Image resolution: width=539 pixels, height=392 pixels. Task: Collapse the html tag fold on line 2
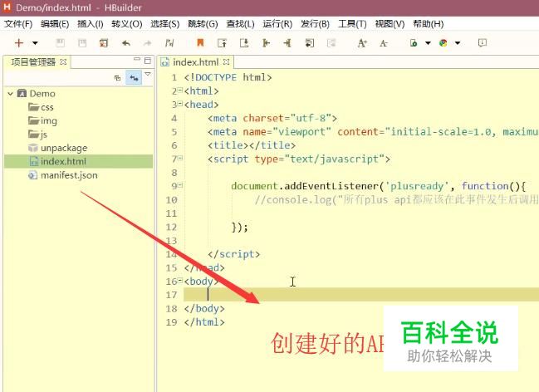[x=180, y=90]
